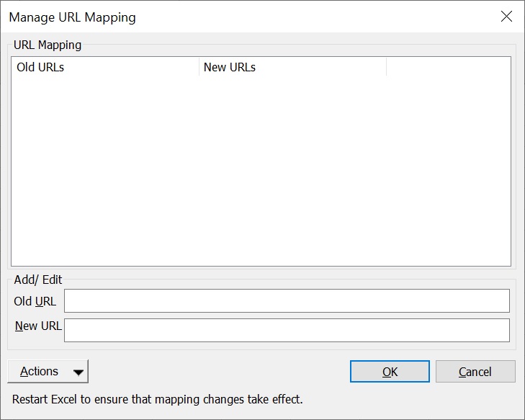Viewport: 525px width, 420px height.
Task: Sort by the New URLs column header
Action: (x=292, y=67)
